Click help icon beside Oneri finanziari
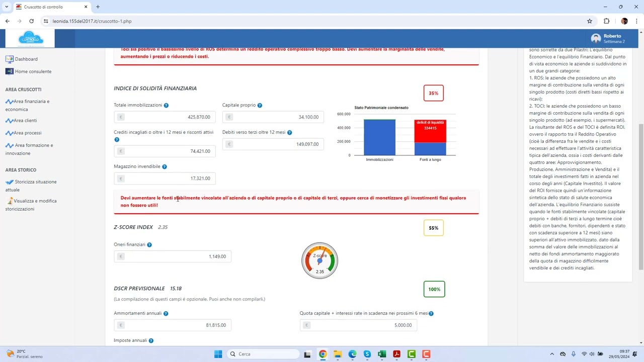The width and height of the screenshot is (644, 362). tap(149, 245)
